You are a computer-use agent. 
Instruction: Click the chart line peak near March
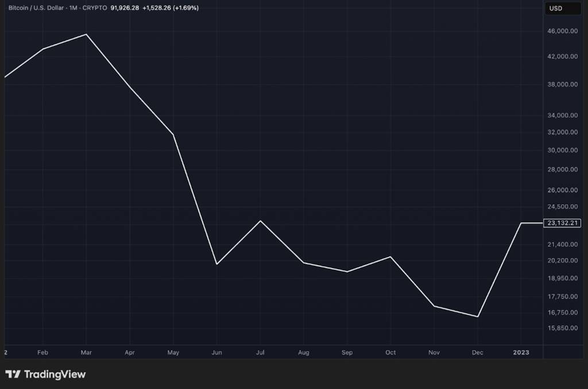86,34
